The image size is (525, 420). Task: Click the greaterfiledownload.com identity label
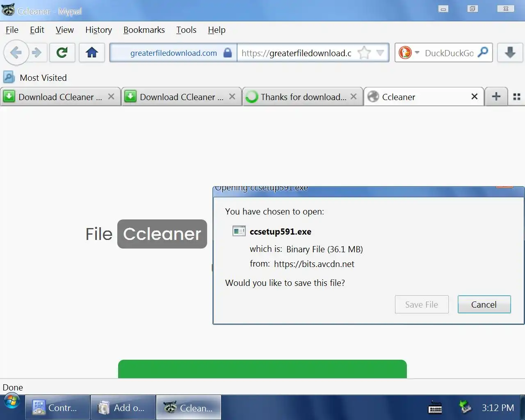point(173,53)
